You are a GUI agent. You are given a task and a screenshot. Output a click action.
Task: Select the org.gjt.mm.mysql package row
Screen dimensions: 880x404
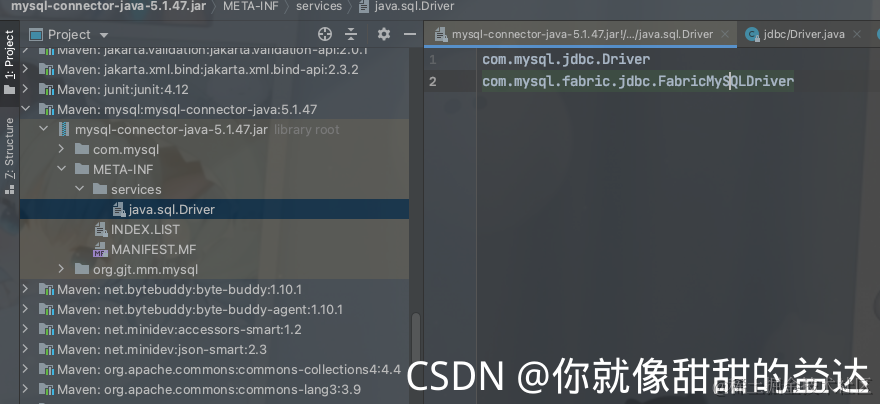(214, 269)
